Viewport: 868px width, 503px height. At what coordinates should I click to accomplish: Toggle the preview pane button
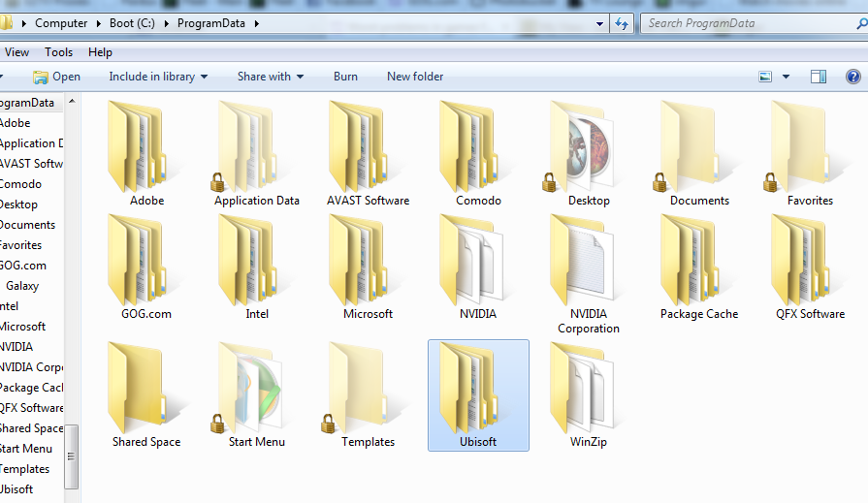coord(819,77)
